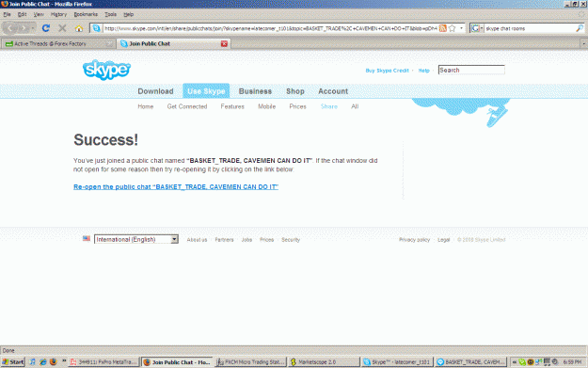Click the Skype site Help link
588x368 pixels.
click(x=423, y=71)
